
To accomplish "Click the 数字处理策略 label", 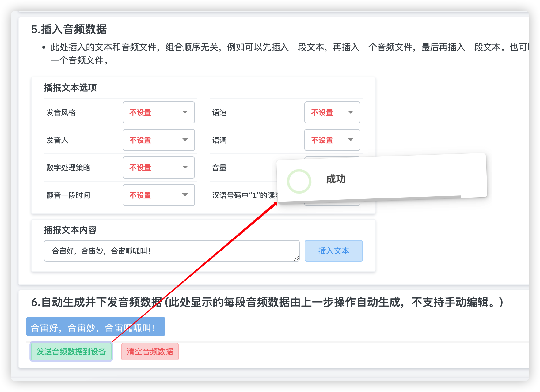I will pyautogui.click(x=68, y=168).
